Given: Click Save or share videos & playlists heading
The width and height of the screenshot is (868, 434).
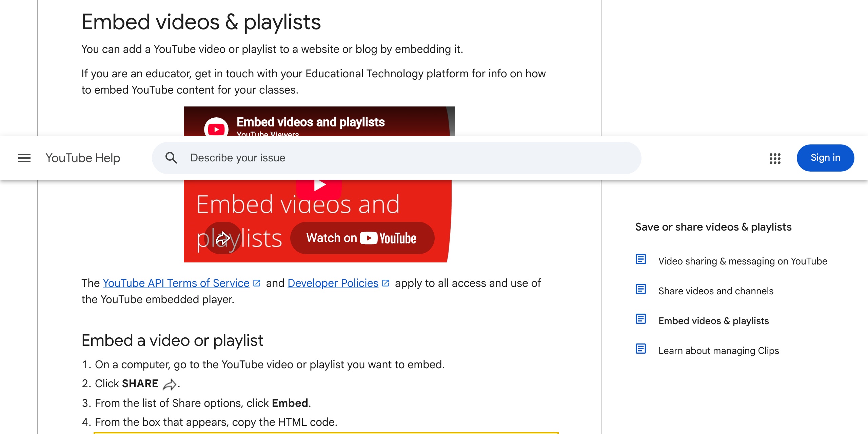Looking at the screenshot, I should tap(713, 227).
